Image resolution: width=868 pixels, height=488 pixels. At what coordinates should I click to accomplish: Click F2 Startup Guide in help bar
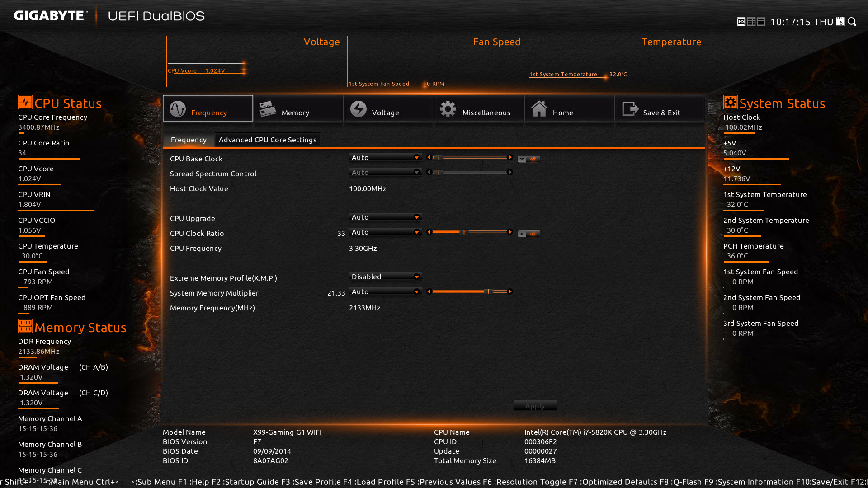tap(245, 482)
